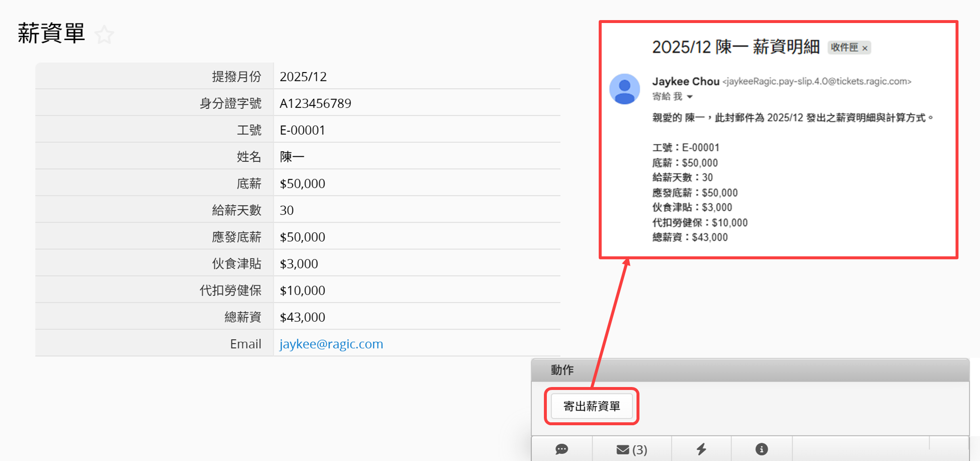The height and width of the screenshot is (461, 980).
Task: Click the email subject 2025/12 陳一 薪資明細
Action: [x=735, y=47]
